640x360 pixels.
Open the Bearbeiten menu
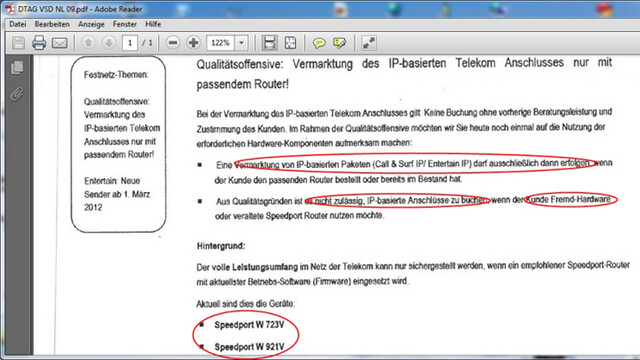click(52, 24)
